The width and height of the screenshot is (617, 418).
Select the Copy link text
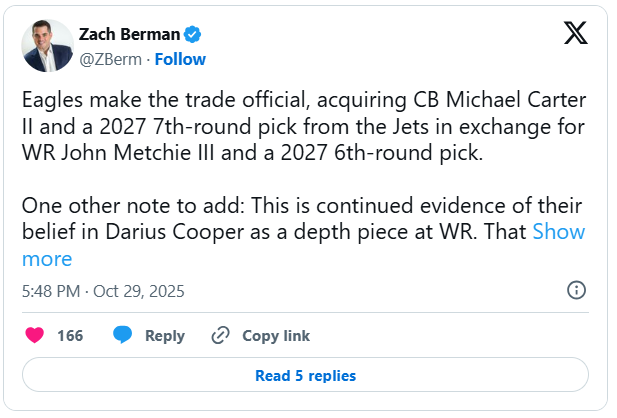pyautogui.click(x=276, y=335)
